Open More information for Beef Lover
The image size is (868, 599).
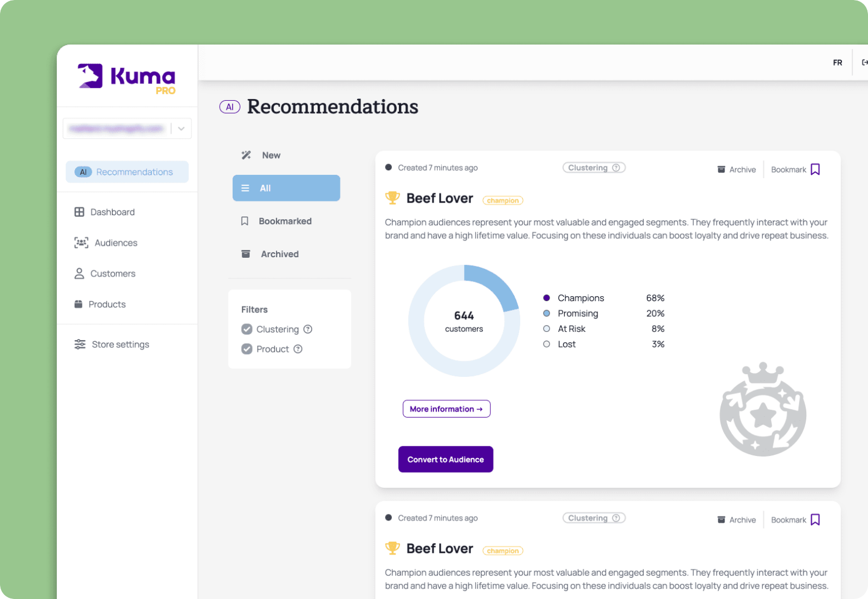coord(446,409)
